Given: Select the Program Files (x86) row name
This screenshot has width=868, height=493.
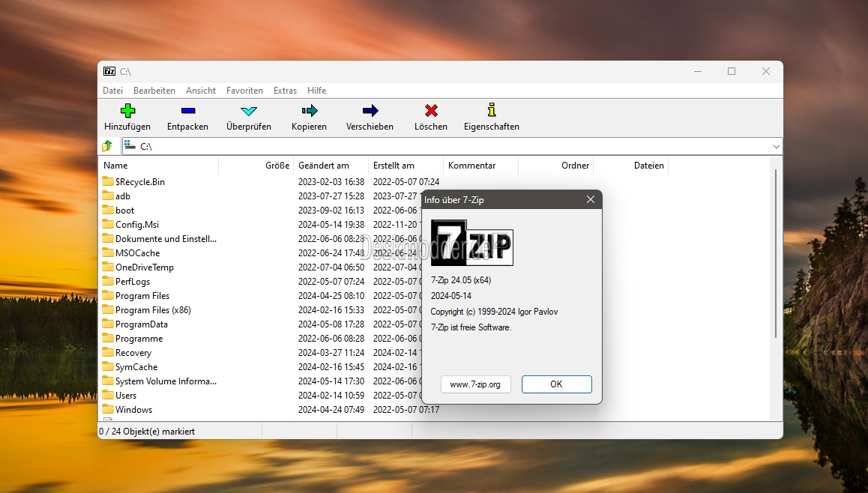Looking at the screenshot, I should 153,310.
